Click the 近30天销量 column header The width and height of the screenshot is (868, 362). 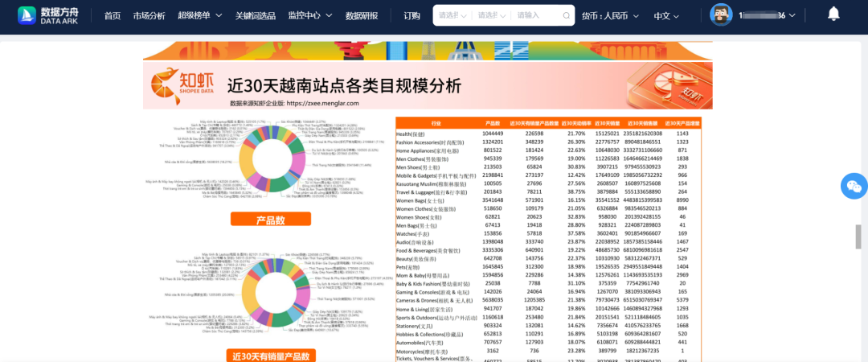(x=608, y=122)
